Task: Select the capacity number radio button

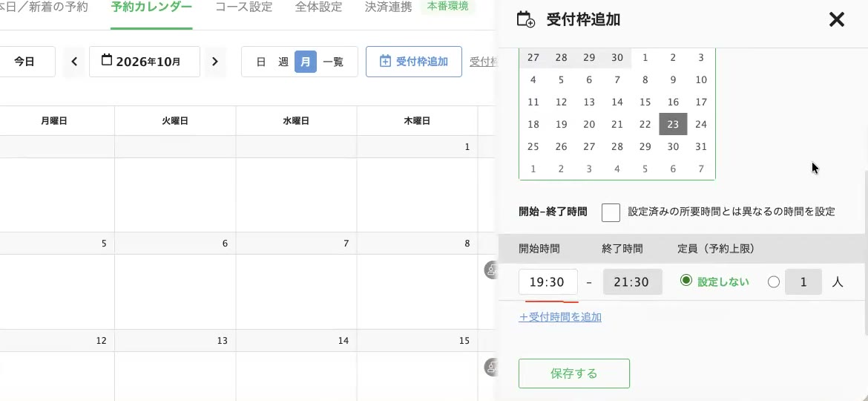Action: 774,282
